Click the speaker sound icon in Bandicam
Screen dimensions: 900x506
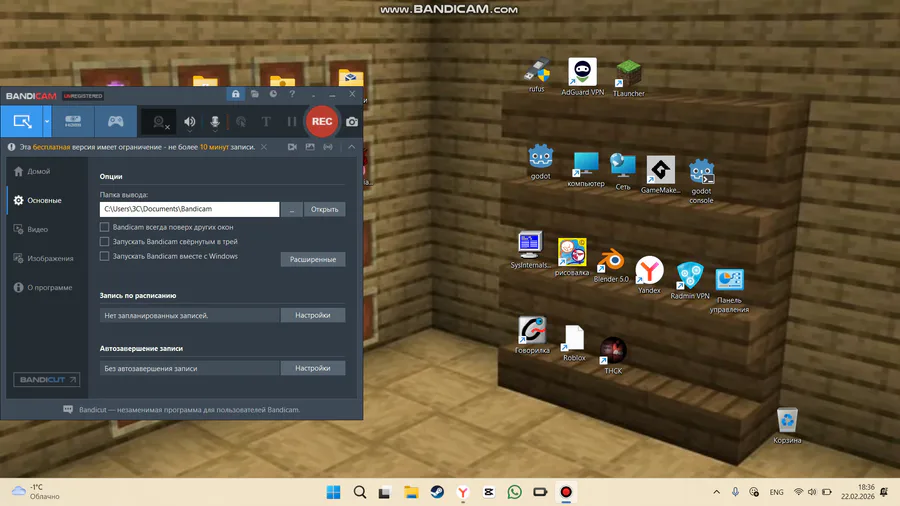[x=189, y=120]
